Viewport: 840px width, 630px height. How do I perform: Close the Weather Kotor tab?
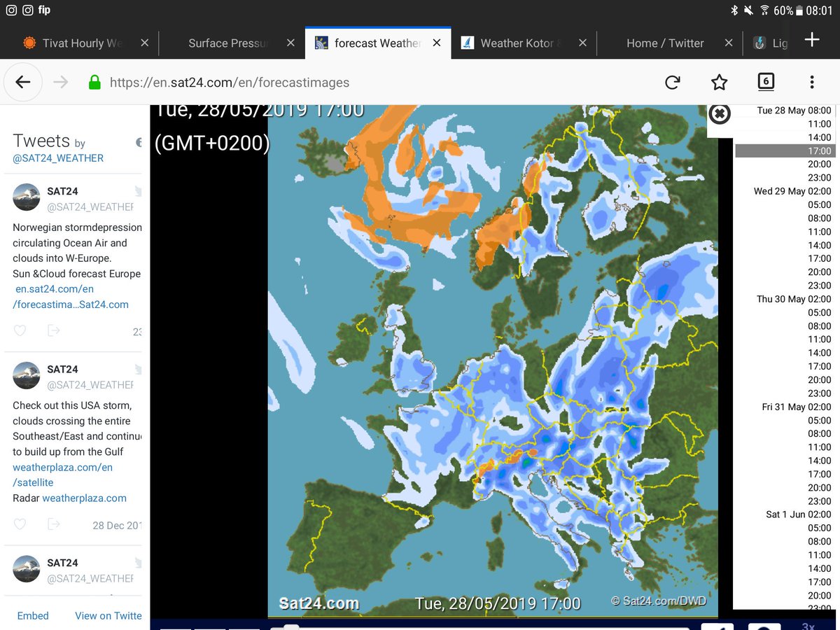[582, 43]
